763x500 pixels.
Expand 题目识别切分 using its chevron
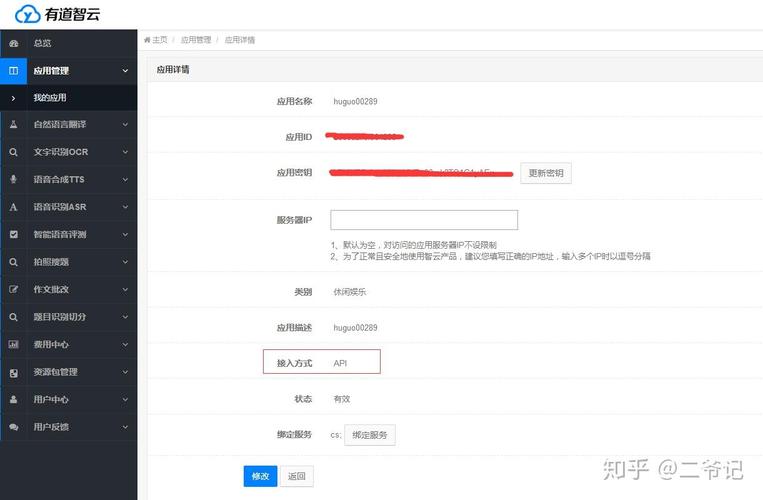[x=125, y=317]
